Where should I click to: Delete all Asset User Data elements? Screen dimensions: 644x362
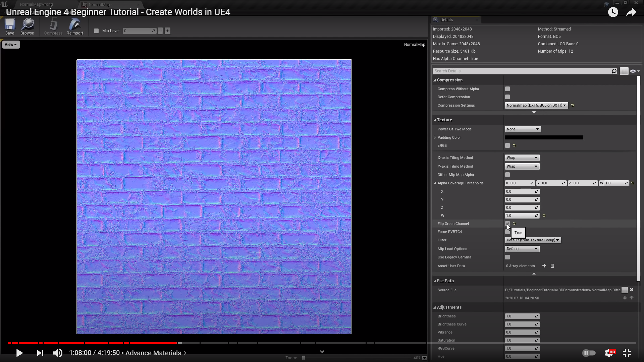(552, 266)
